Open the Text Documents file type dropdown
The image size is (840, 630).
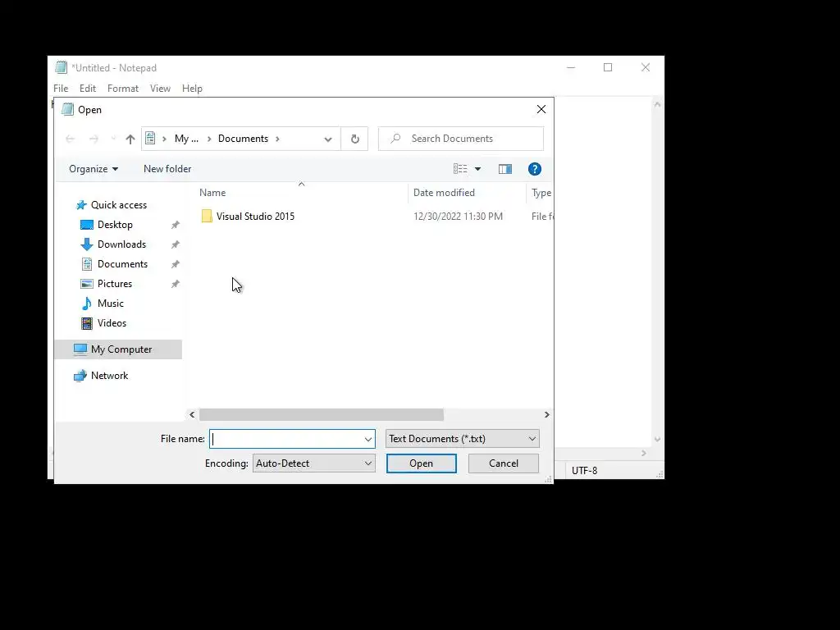[463, 439]
